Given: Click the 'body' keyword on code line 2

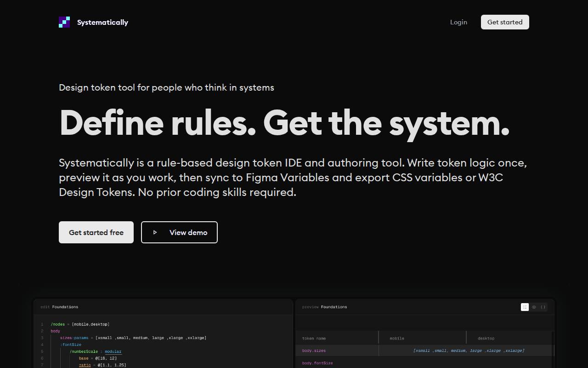Looking at the screenshot, I should [55, 331].
